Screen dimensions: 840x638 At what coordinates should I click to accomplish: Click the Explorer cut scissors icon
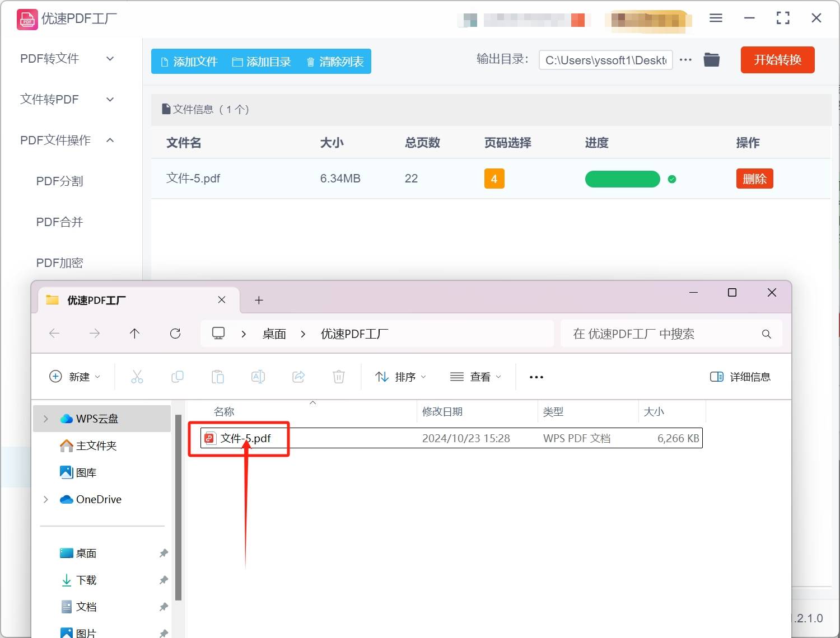(137, 377)
